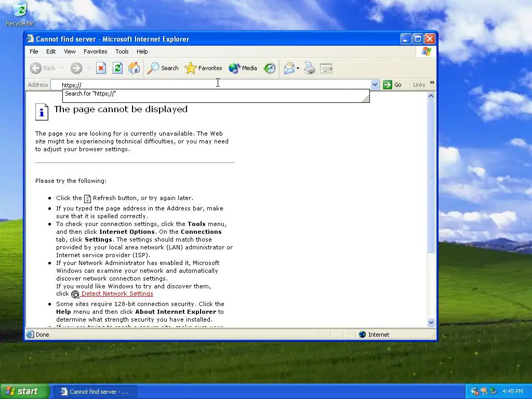Click the Start button
Image resolution: width=532 pixels, height=399 pixels.
(x=24, y=391)
